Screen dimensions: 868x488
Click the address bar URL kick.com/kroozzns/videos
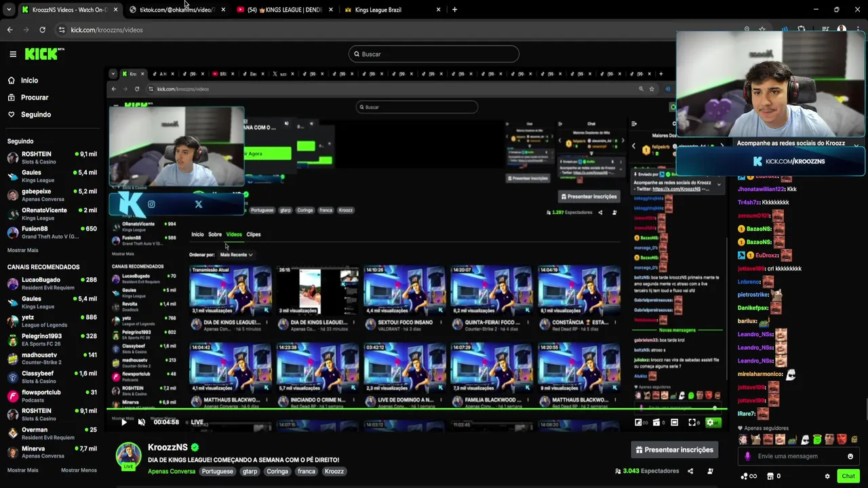point(106,30)
